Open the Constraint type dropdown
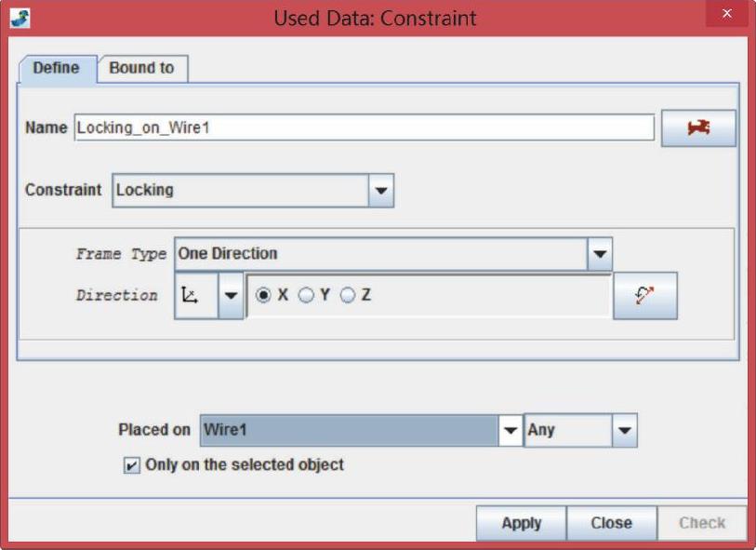This screenshot has height=550, width=756. click(380, 190)
